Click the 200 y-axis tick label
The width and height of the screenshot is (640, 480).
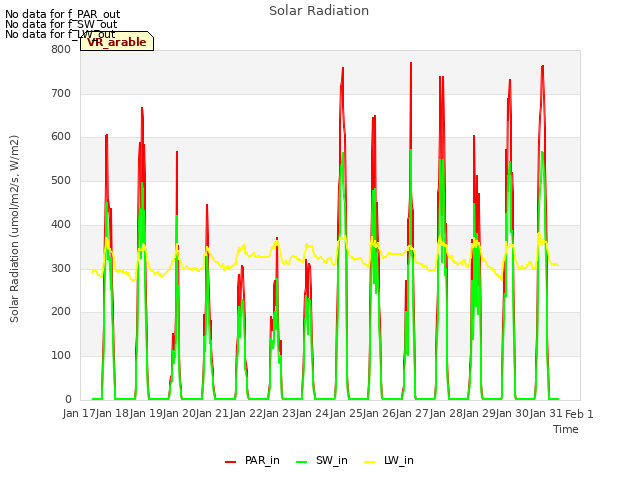61,312
